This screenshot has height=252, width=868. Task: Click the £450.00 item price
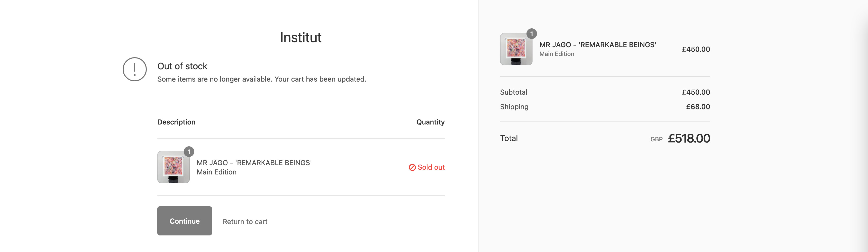696,49
